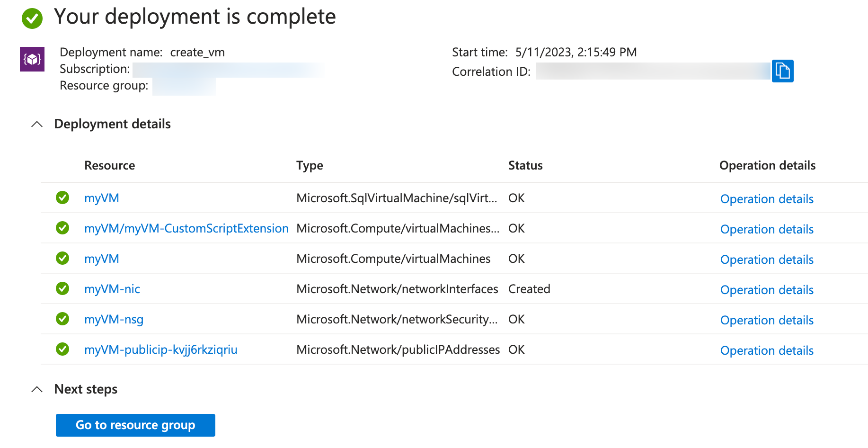Collapse the Next steps section

pos(37,389)
